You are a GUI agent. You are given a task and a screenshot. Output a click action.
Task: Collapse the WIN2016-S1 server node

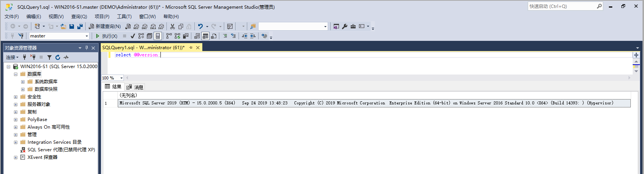8,67
